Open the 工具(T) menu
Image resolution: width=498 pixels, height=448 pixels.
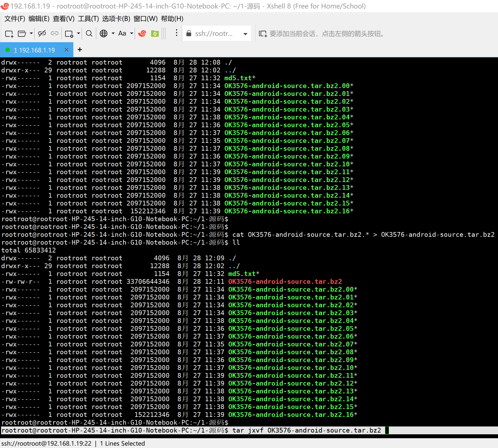tap(88, 19)
